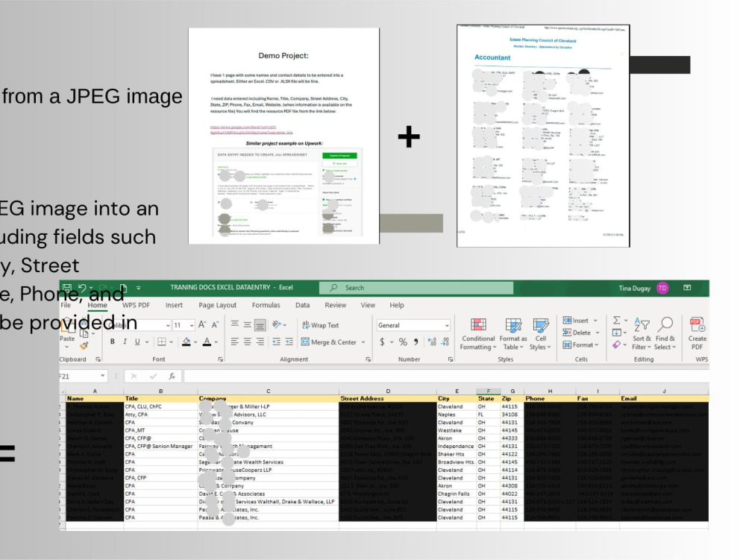Open the Page Layout ribbon tab
This screenshot has height=560, width=746.
[x=217, y=305]
